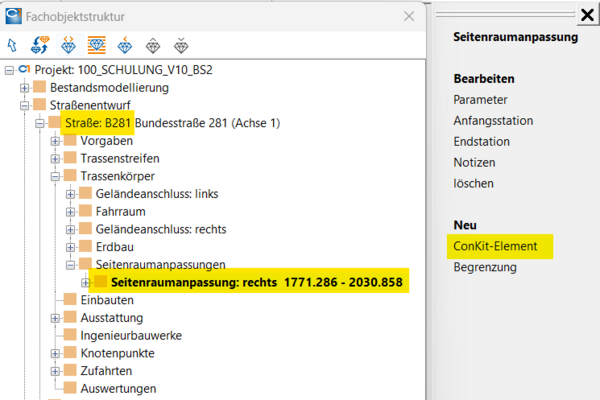Select Trassenstreifen tree item
The width and height of the screenshot is (600, 400).
tap(120, 158)
